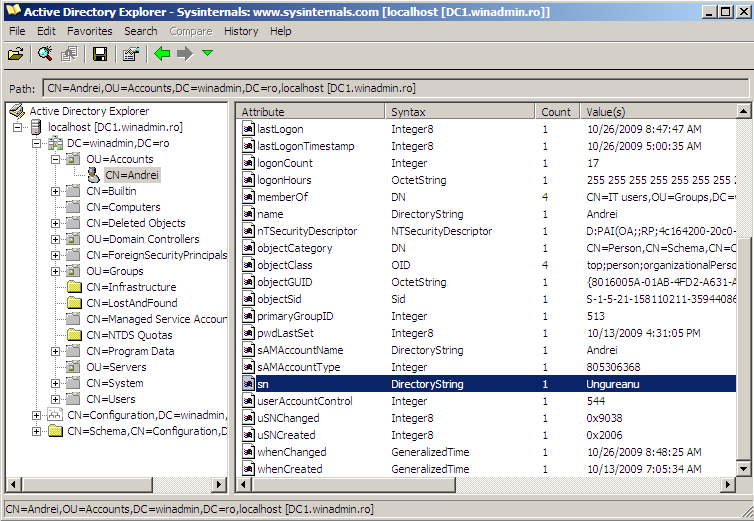Screen dimensions: 754x521
Task: Open the History menu
Action: pyautogui.click(x=241, y=31)
